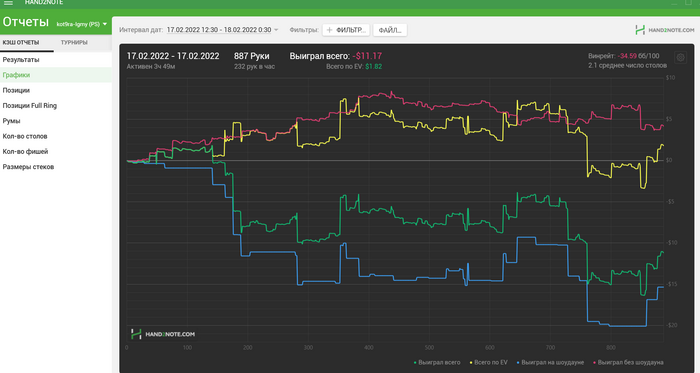Toggle Выиграл всего legend series
This screenshot has width=700, height=373.
437,362
